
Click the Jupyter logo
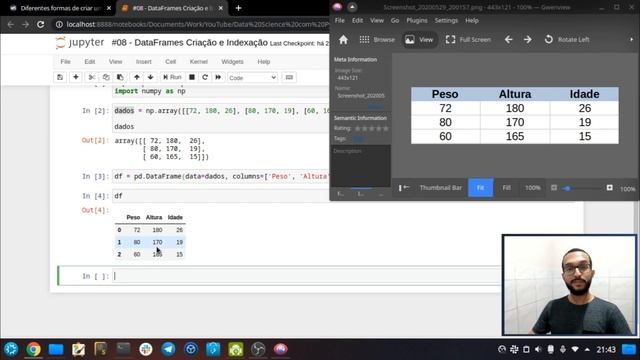(80, 42)
